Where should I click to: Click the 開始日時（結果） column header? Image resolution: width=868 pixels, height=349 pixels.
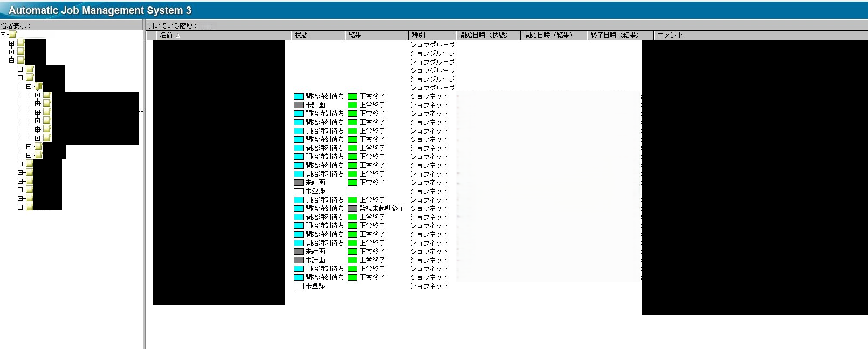(554, 35)
